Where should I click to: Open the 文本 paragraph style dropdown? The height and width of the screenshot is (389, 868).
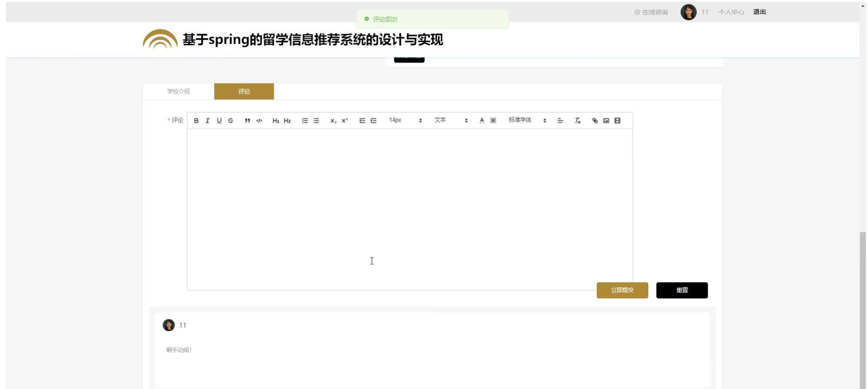tap(451, 120)
